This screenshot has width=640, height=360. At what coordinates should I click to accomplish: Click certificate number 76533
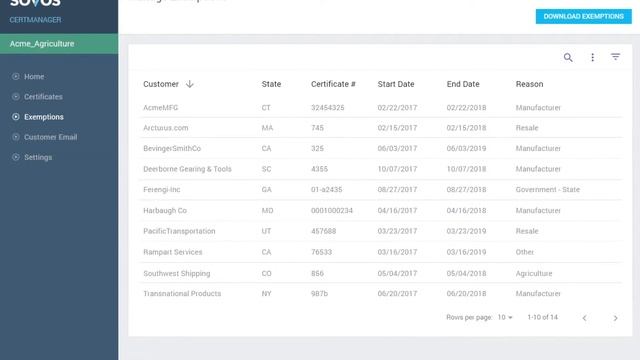point(321,252)
